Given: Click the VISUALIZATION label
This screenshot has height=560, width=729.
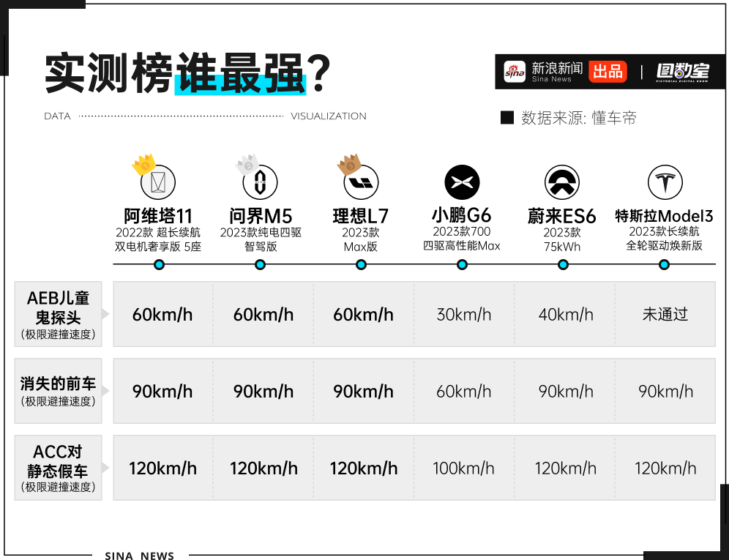Looking at the screenshot, I should [x=328, y=116].
